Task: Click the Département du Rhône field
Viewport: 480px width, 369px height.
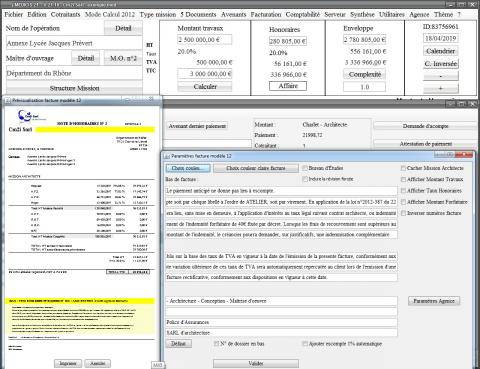Action: coord(74,73)
